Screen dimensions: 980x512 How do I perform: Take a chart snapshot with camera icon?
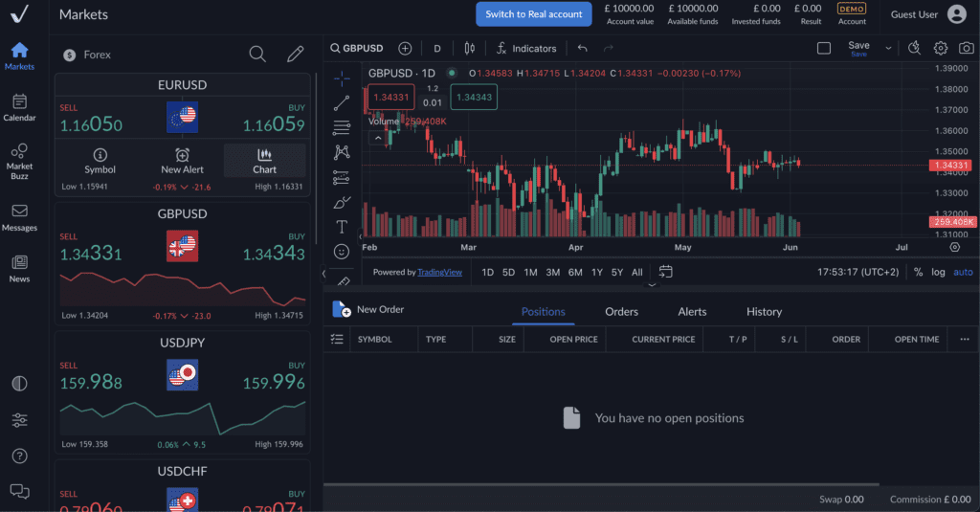pos(967,48)
